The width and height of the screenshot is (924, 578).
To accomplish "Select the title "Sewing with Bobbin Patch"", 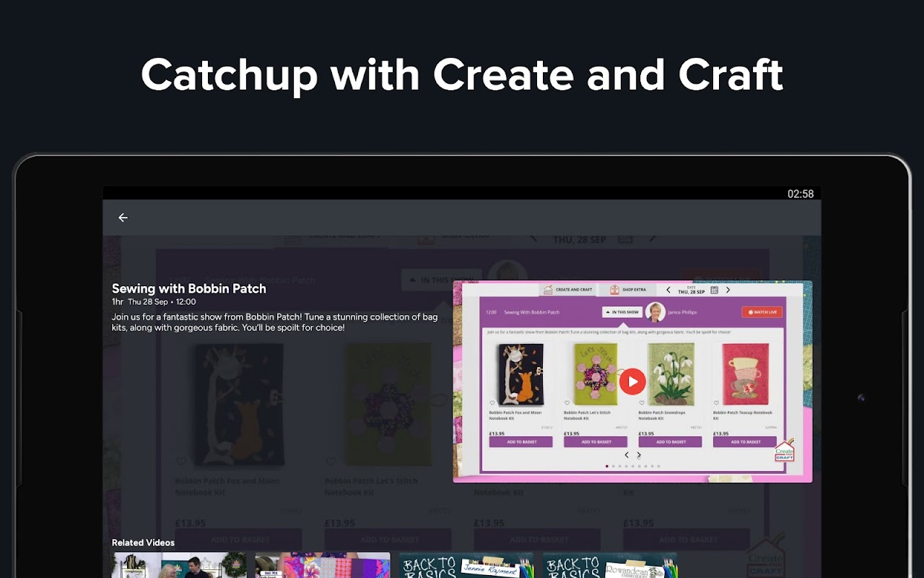I will (x=189, y=288).
